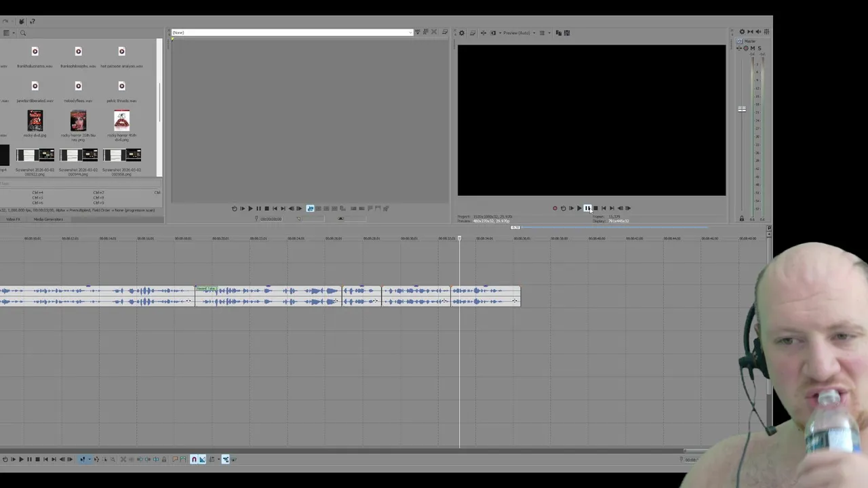Click Master automation settings icon
This screenshot has height=488, width=868.
(746, 48)
